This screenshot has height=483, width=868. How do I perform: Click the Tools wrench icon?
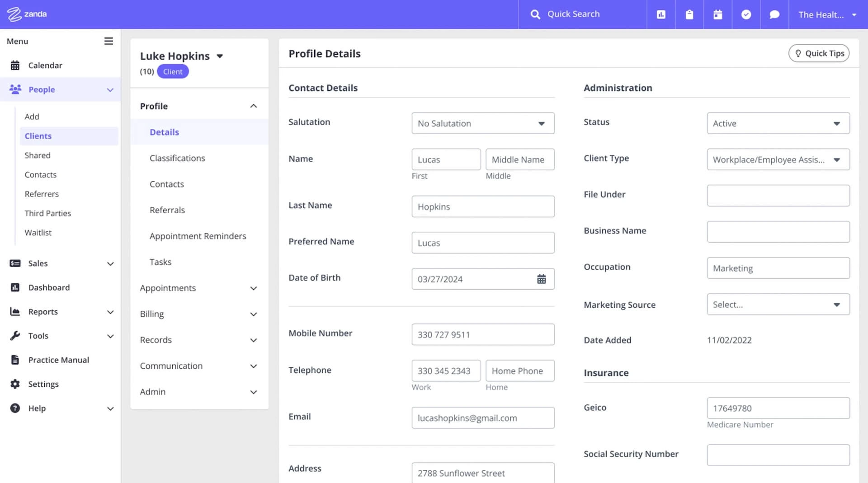point(15,336)
